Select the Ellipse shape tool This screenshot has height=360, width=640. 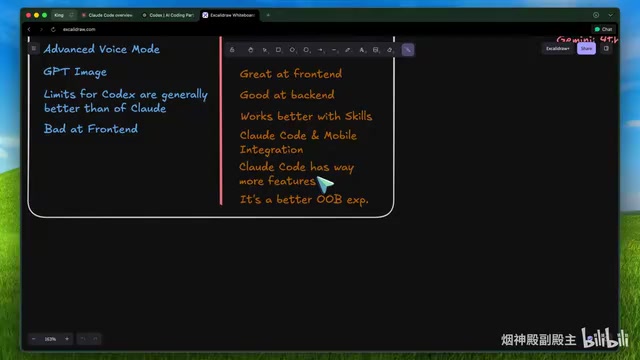(x=306, y=50)
